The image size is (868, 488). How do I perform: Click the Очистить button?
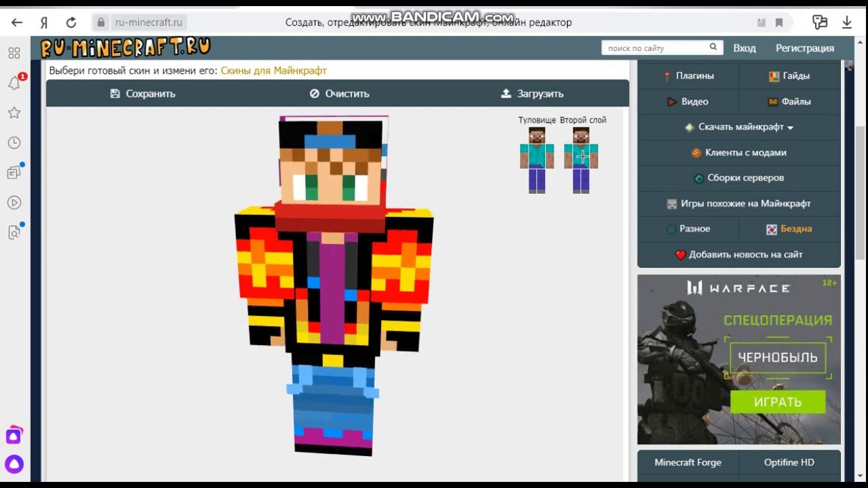(339, 94)
